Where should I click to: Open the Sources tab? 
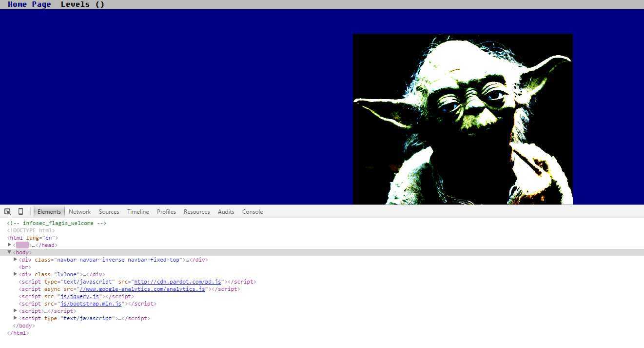(109, 212)
